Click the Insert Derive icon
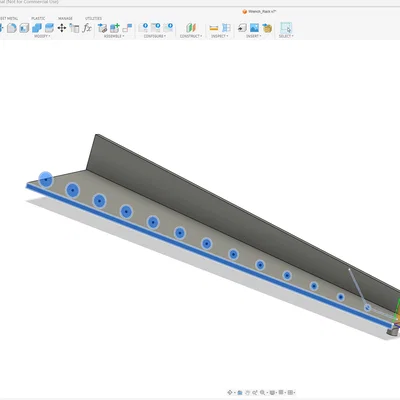This screenshot has width=400, height=400. coord(242,28)
